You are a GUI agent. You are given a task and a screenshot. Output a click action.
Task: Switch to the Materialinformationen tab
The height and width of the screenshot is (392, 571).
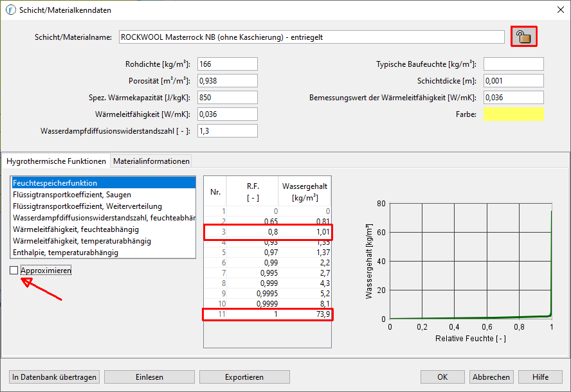151,161
